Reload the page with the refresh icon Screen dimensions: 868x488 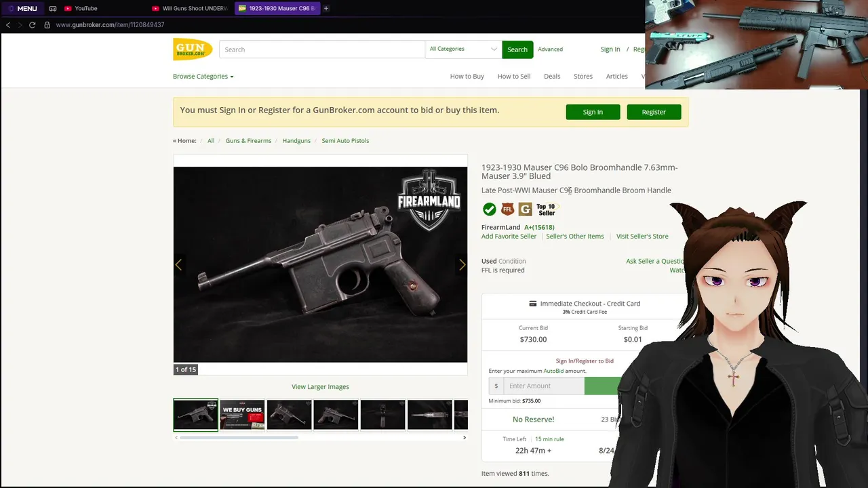click(32, 25)
